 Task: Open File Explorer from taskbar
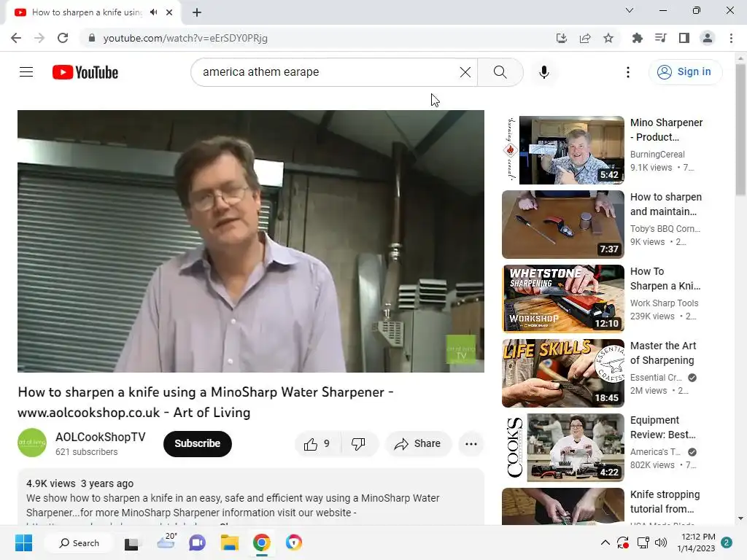pos(229,542)
